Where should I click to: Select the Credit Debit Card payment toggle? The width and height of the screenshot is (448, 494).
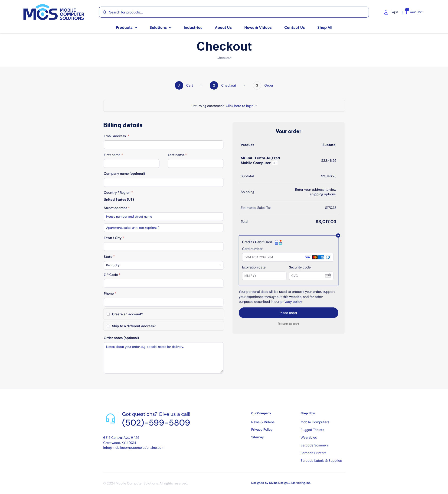(339, 235)
